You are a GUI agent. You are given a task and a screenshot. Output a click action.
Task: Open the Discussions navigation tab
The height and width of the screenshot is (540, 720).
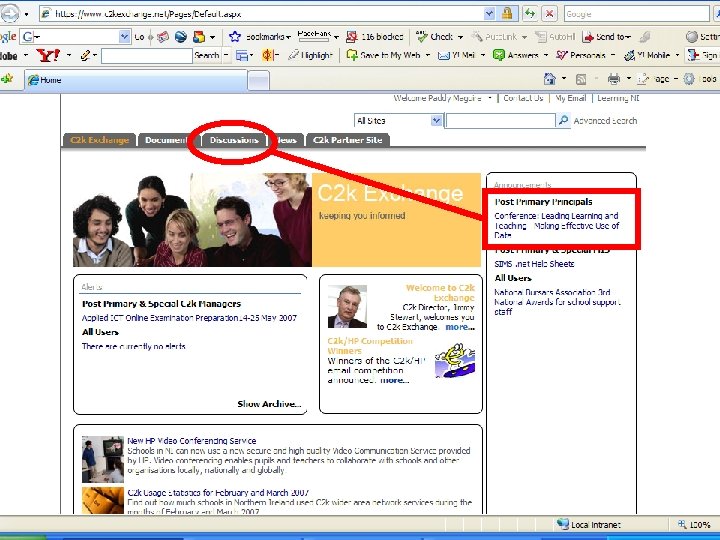(x=234, y=140)
